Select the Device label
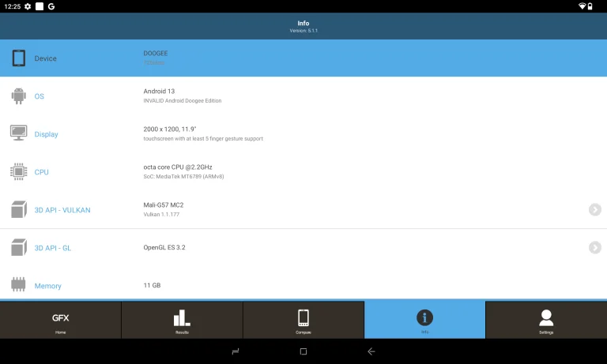This screenshot has width=607, height=364. click(45, 58)
